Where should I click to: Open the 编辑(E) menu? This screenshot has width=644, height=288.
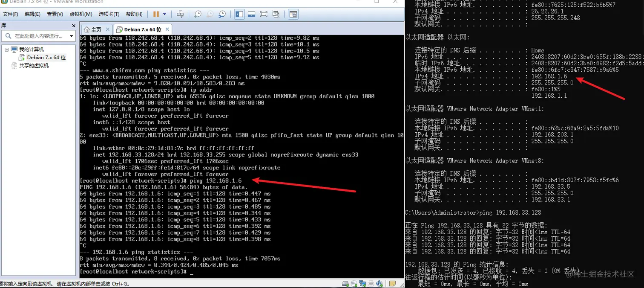[32, 14]
